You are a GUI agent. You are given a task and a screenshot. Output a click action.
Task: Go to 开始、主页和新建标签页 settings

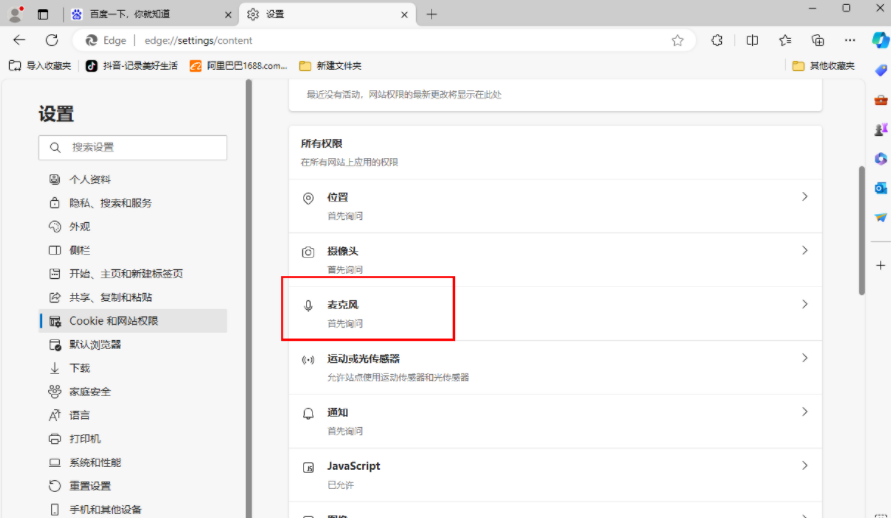(133, 274)
